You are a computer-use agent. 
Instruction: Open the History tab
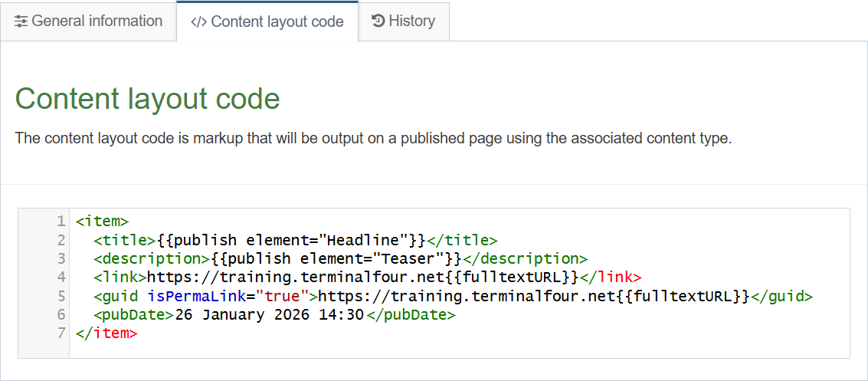(404, 21)
